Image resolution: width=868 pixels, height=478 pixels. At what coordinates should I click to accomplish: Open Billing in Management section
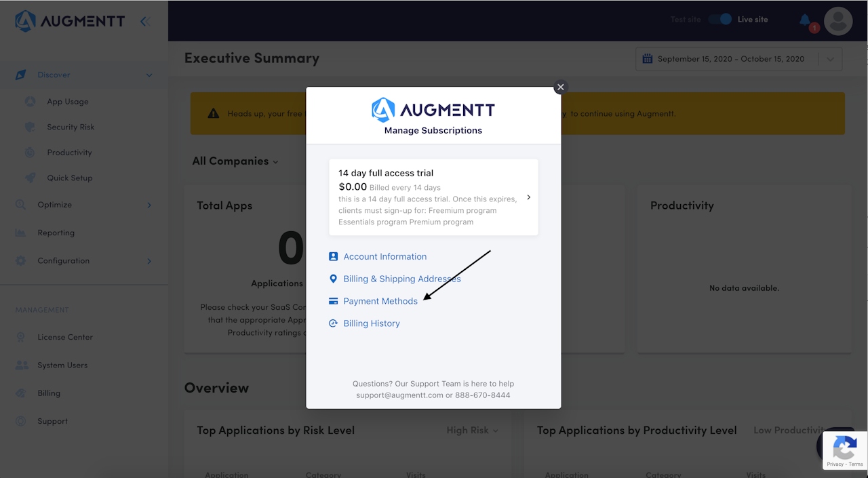[x=49, y=393]
